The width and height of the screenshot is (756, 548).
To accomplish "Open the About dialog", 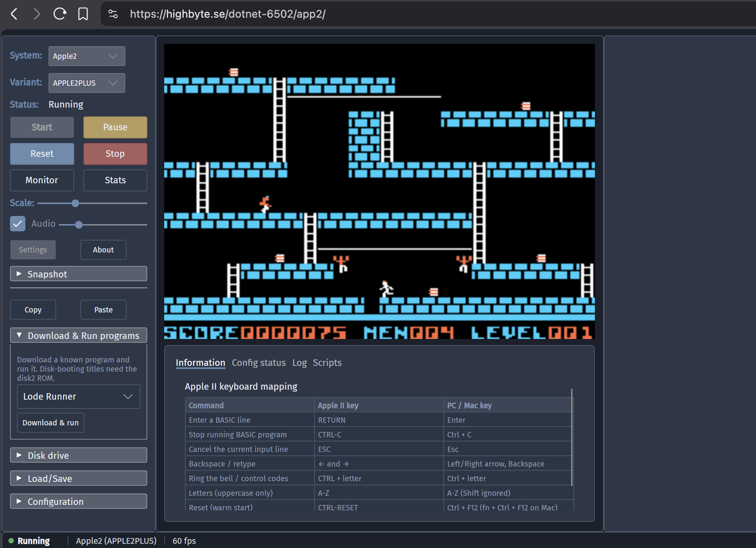I will 103,250.
